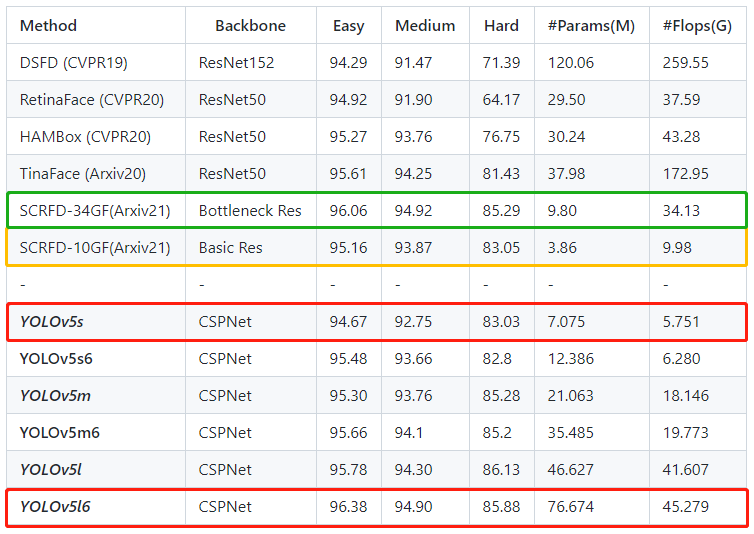754x534 pixels.
Task: Select the SCRFD-10GF(Arxiv21) method cell
Action: tap(95, 248)
